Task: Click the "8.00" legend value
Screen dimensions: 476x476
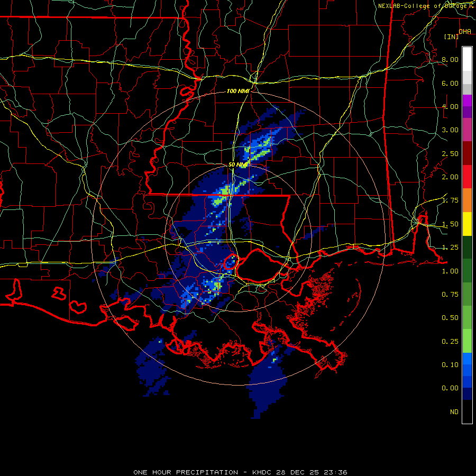Action: coord(450,59)
